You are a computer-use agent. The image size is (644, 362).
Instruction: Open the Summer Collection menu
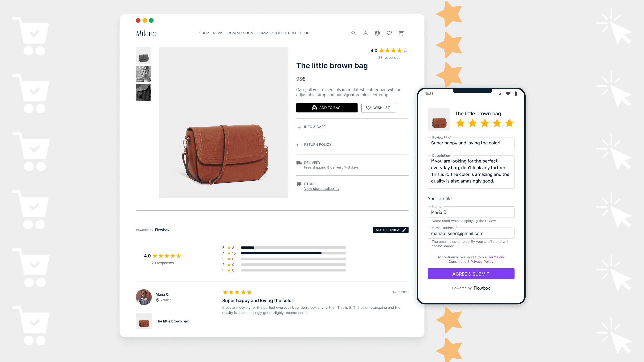pos(276,33)
